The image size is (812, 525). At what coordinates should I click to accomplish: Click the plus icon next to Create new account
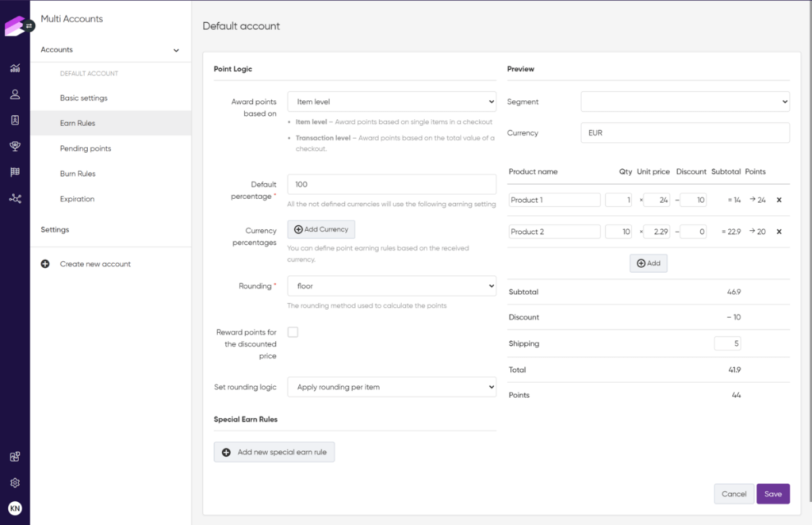(x=45, y=264)
